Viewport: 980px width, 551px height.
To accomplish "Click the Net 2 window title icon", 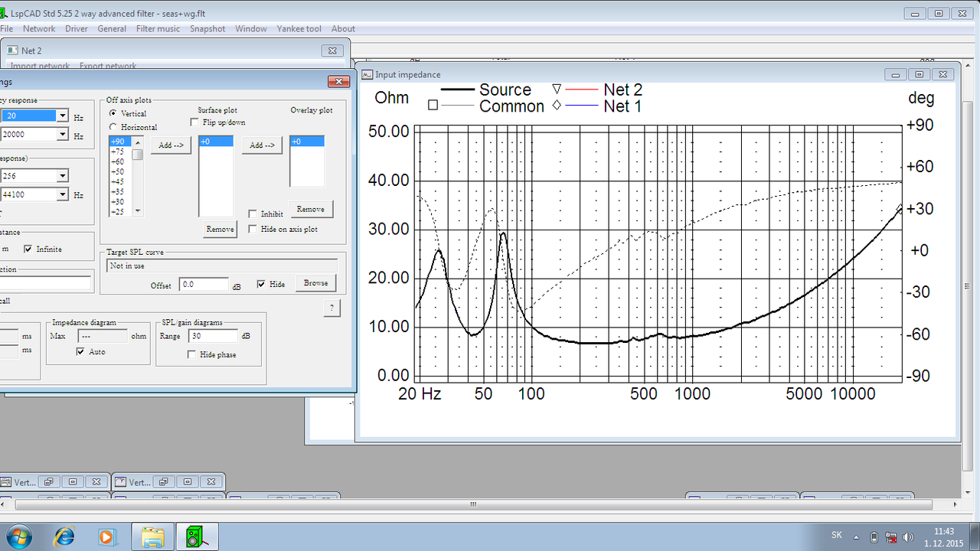I will pyautogui.click(x=11, y=51).
